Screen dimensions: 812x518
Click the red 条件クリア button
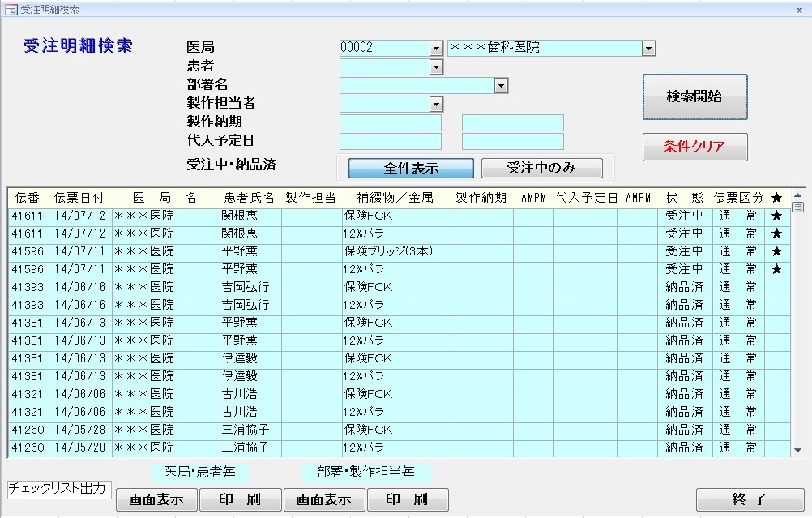[694, 147]
